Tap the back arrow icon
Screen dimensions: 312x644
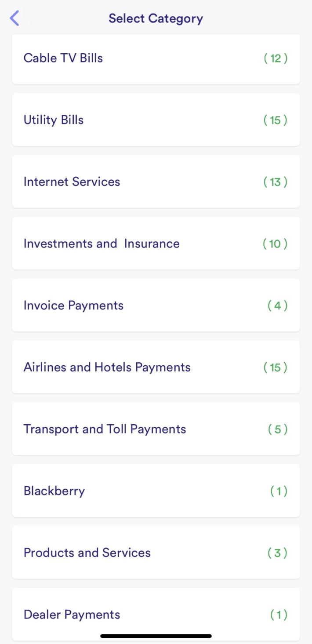click(x=15, y=18)
